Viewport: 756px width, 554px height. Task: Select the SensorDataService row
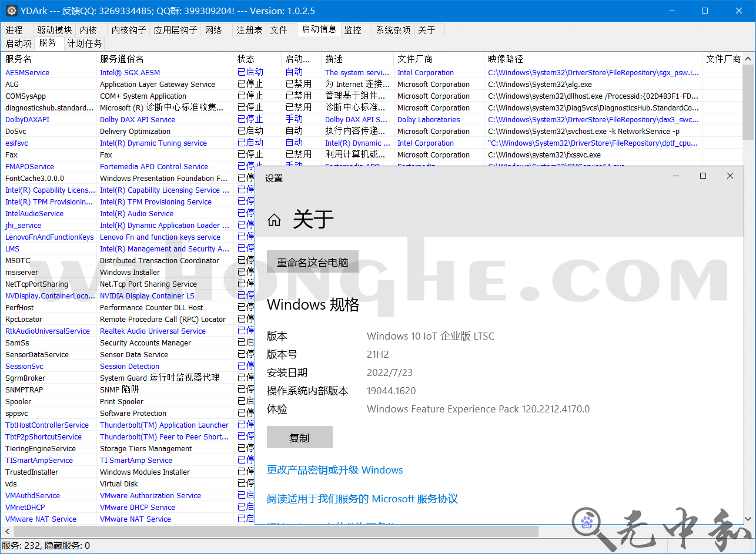[128, 355]
